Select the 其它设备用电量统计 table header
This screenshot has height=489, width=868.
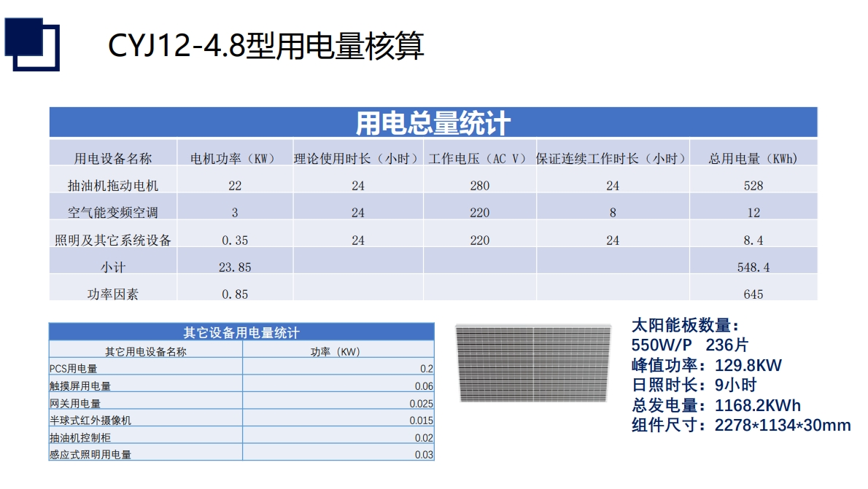point(241,332)
